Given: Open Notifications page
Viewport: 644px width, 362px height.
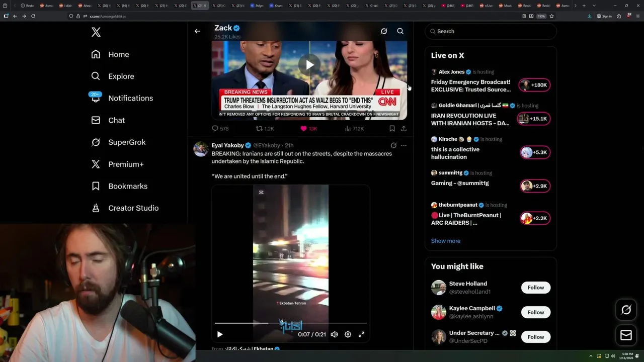Looking at the screenshot, I should [x=122, y=98].
